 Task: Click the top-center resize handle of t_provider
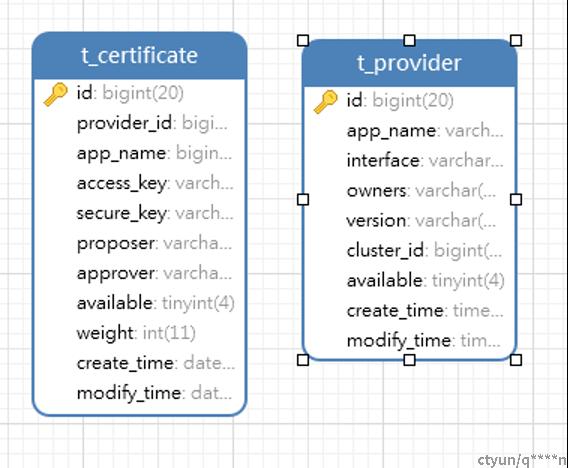pos(409,40)
